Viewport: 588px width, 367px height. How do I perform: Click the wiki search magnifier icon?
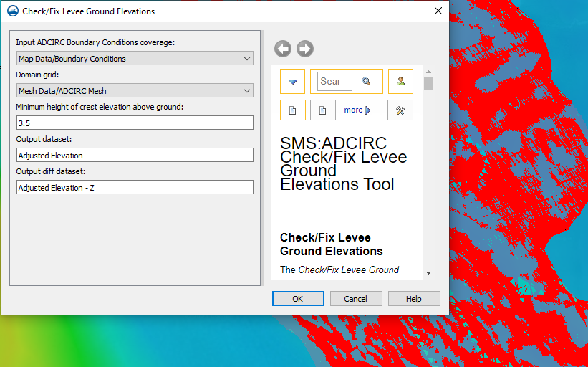366,81
